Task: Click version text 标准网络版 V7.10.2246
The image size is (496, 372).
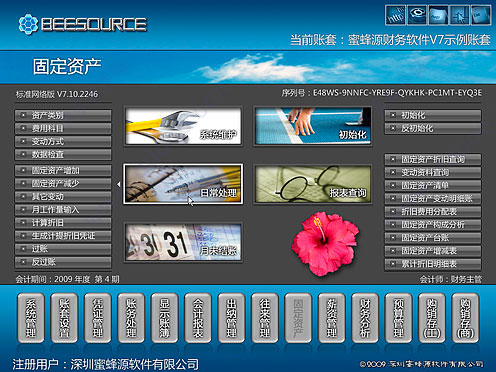Action: pos(57,94)
